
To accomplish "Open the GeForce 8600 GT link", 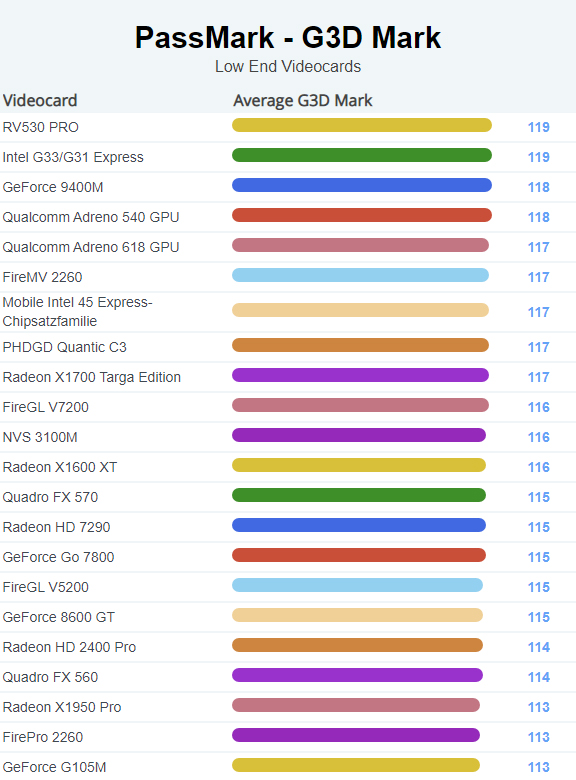I will tap(59, 617).
